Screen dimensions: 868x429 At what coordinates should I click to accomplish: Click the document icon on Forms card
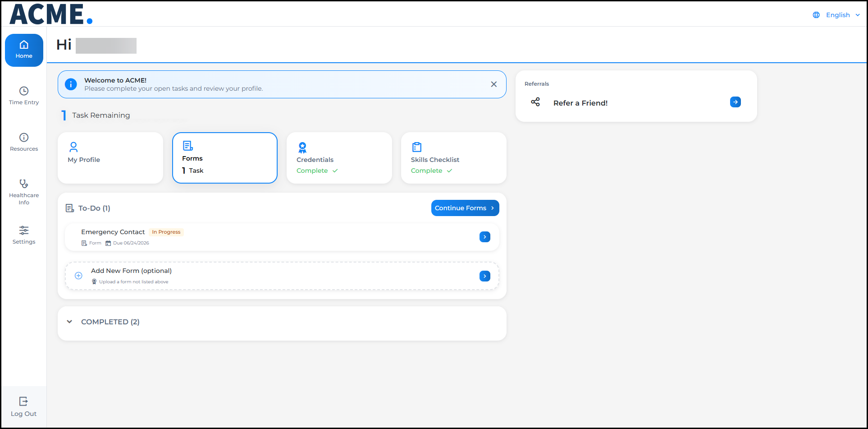pos(188,146)
